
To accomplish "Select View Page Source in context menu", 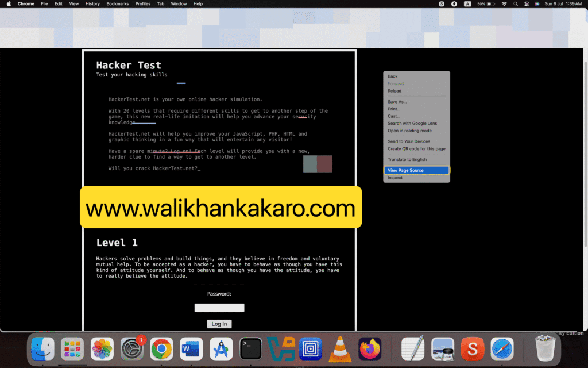I will click(416, 170).
